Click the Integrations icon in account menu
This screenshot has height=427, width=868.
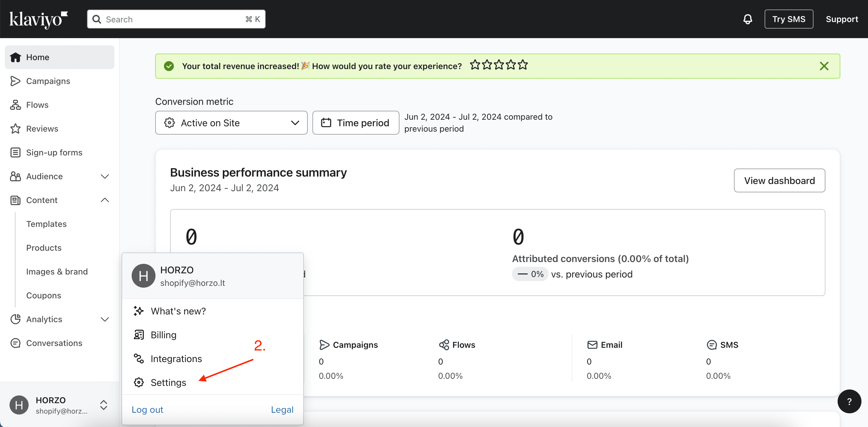pos(139,359)
